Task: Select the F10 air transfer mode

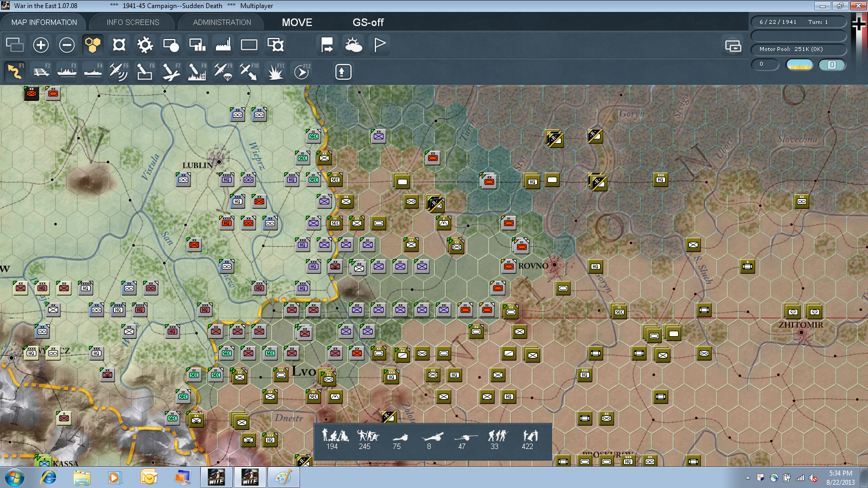Action: 249,72
